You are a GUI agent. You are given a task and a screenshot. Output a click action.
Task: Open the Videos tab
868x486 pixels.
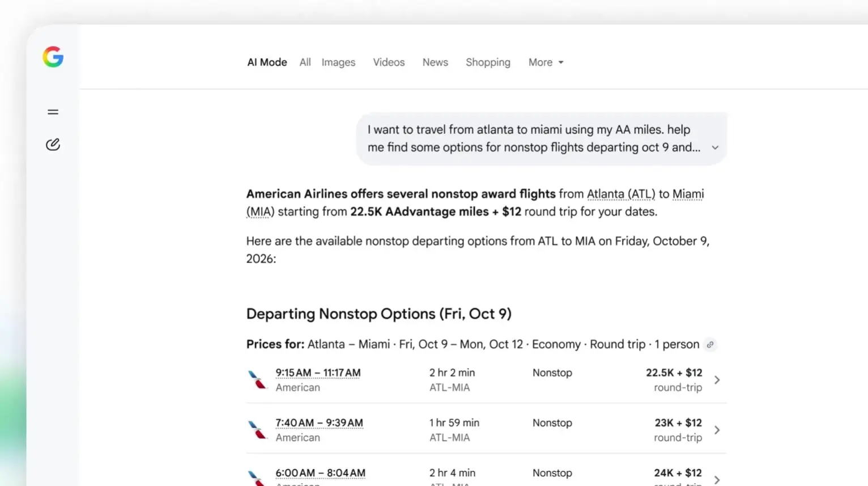(x=389, y=62)
